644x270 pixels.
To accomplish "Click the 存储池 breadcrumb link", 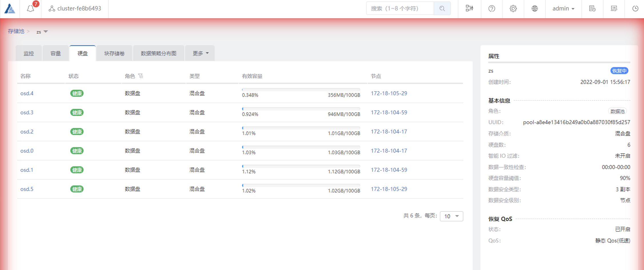I will coord(16,31).
